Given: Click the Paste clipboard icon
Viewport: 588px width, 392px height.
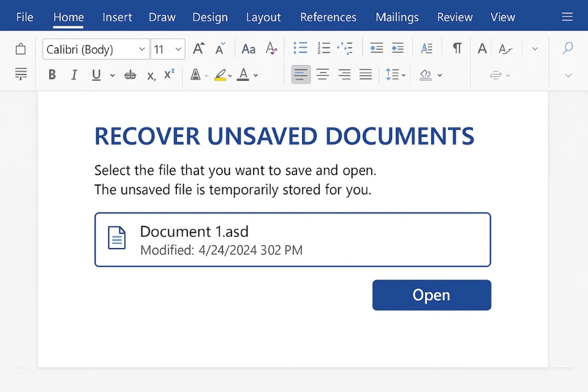Looking at the screenshot, I should click(21, 49).
